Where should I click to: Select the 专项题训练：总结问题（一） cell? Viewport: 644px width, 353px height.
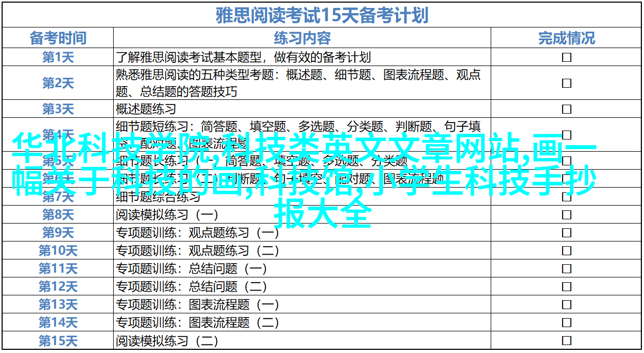[302, 268]
